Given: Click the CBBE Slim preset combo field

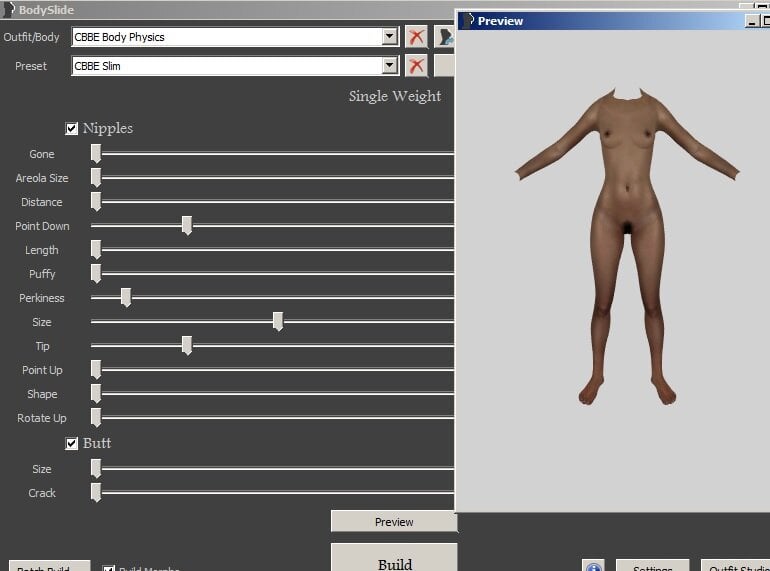Looking at the screenshot, I should (235, 66).
